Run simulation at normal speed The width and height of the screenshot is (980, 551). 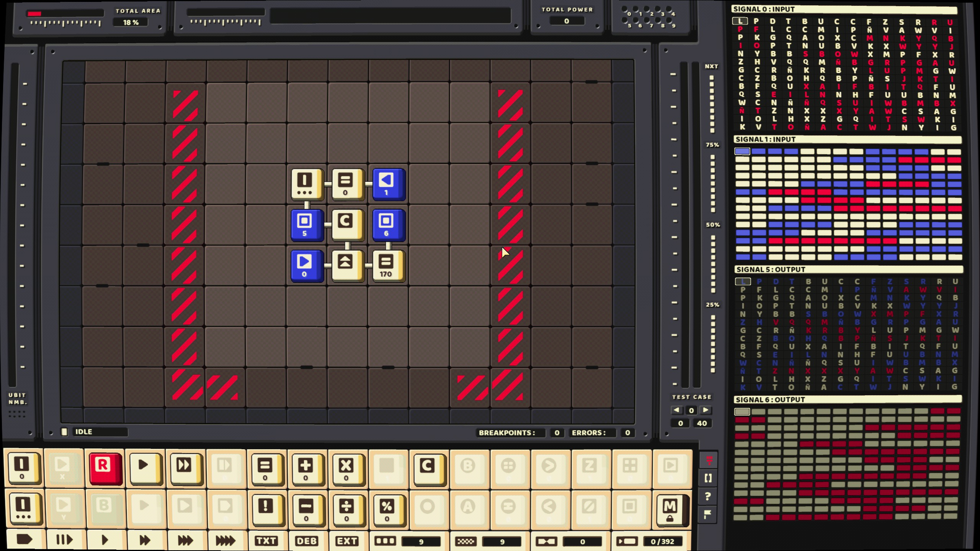click(x=105, y=540)
